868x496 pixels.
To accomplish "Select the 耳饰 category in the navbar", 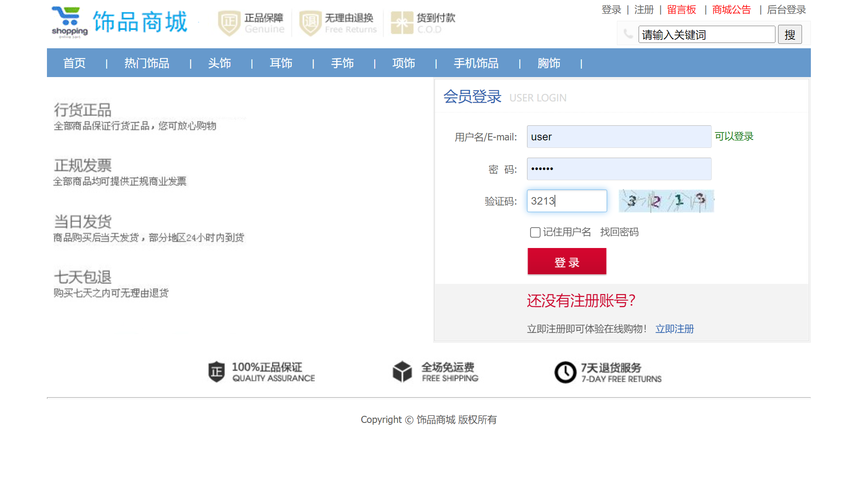I will tap(281, 63).
